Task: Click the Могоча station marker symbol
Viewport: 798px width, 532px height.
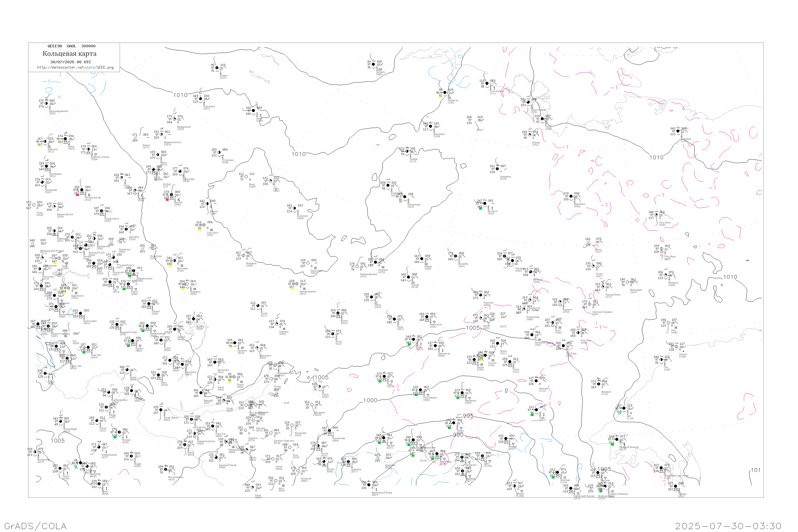Action: 384,438
